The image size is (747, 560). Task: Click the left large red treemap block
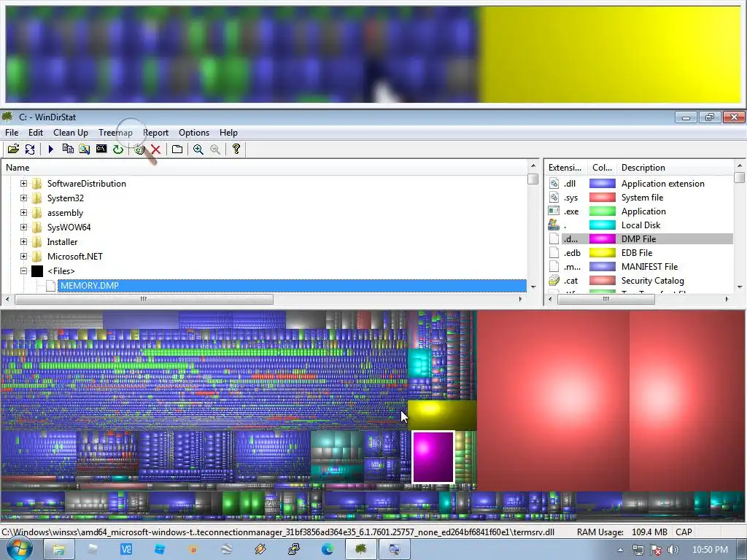pyautogui.click(x=553, y=400)
